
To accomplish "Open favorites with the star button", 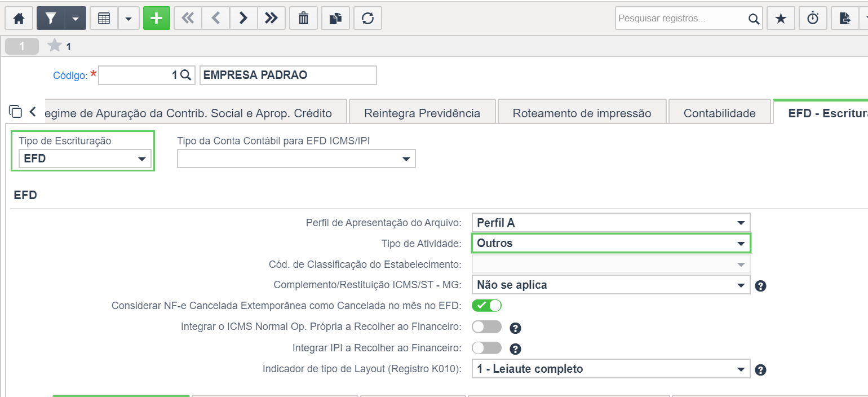I will (x=781, y=19).
